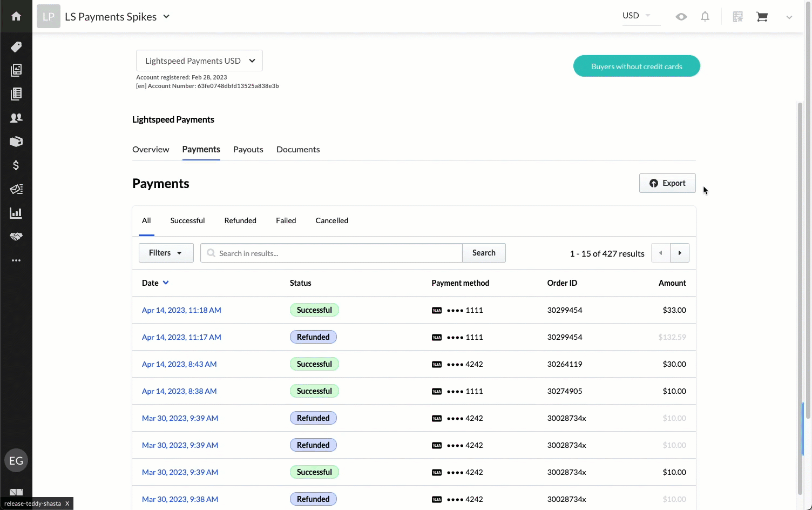
Task: Open the Home dashboard icon in sidebar
Action: (x=16, y=16)
